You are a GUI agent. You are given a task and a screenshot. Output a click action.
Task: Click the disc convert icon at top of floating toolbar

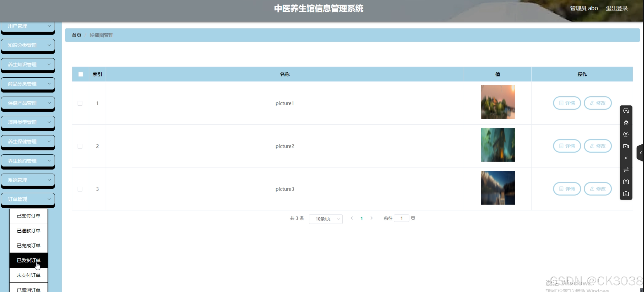(626, 111)
